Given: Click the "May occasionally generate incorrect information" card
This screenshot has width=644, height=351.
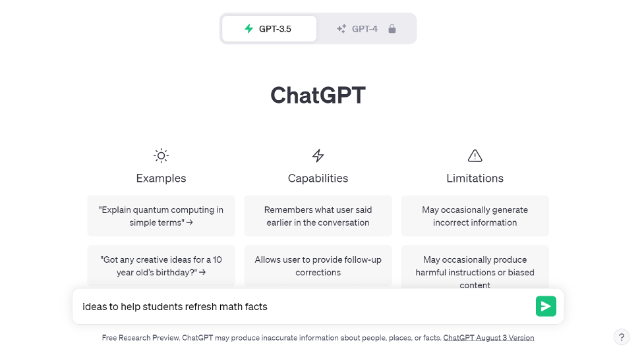Looking at the screenshot, I should tap(475, 216).
